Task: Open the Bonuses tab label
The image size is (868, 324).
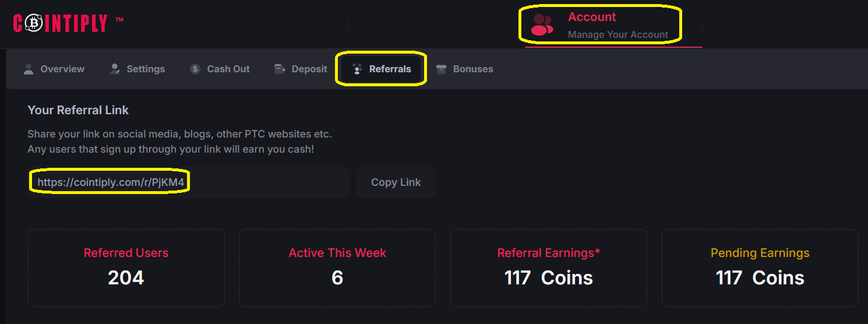Action: click(x=473, y=69)
